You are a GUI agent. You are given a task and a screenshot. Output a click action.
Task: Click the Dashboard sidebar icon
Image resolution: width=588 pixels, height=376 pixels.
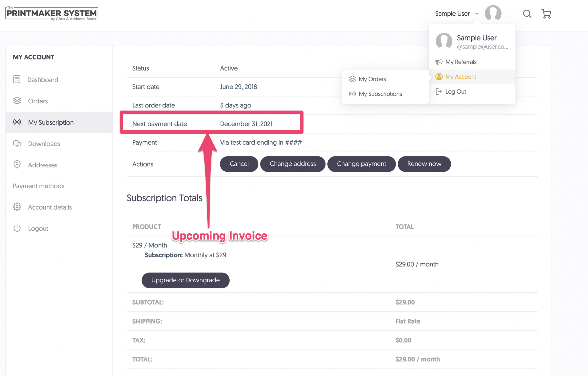[x=17, y=79]
